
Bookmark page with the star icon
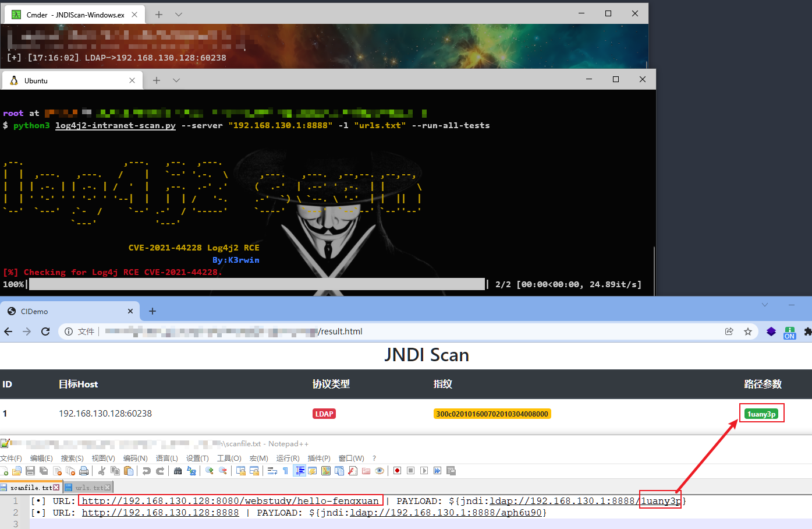coord(748,331)
